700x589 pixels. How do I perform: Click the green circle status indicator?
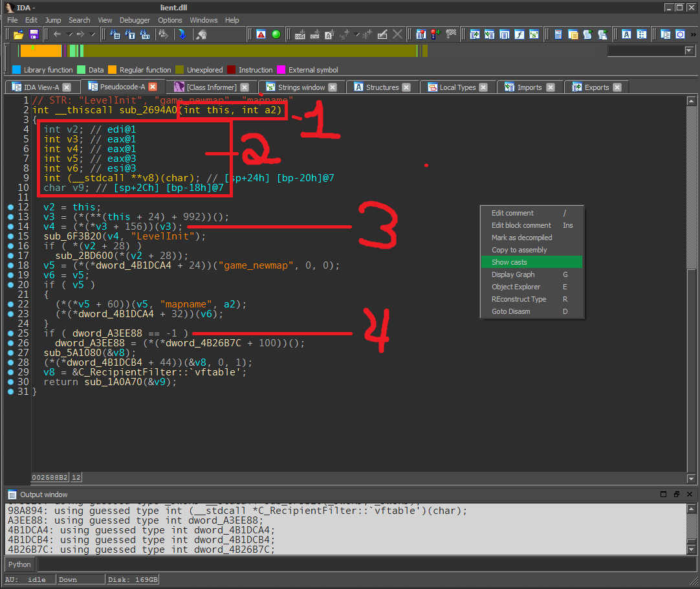coord(276,34)
